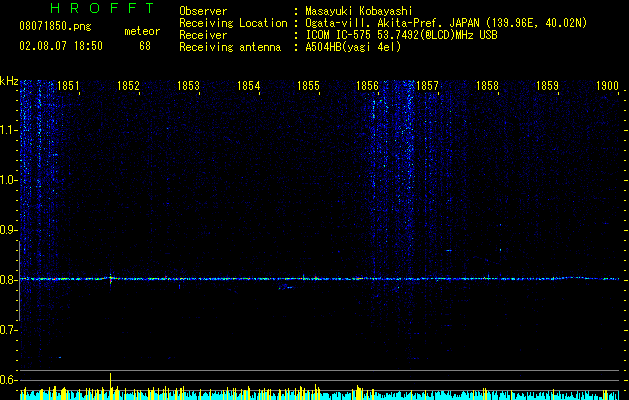Viewport: 629px width, 400px height.
Task: Select the HROFFT title text
Action: [x=103, y=8]
